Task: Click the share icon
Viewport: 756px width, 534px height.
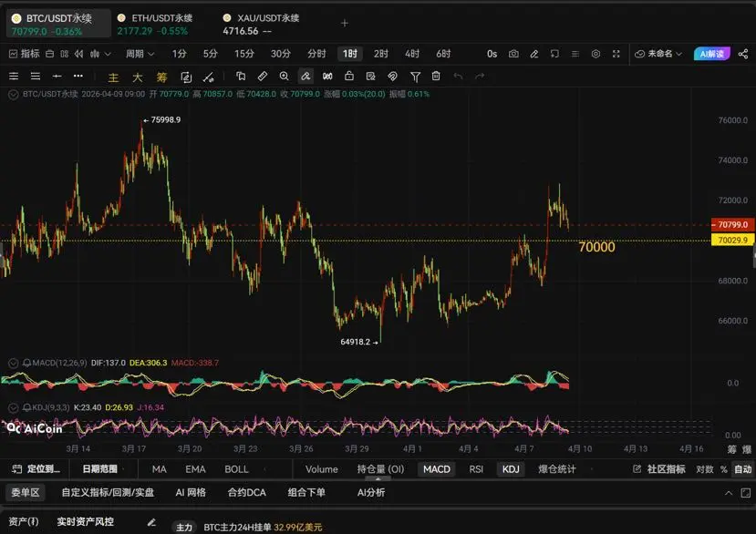Action: coord(743,54)
